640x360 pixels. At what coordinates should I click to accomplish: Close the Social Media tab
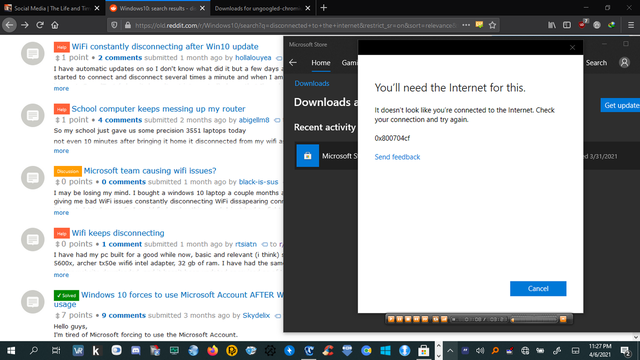click(x=97, y=8)
